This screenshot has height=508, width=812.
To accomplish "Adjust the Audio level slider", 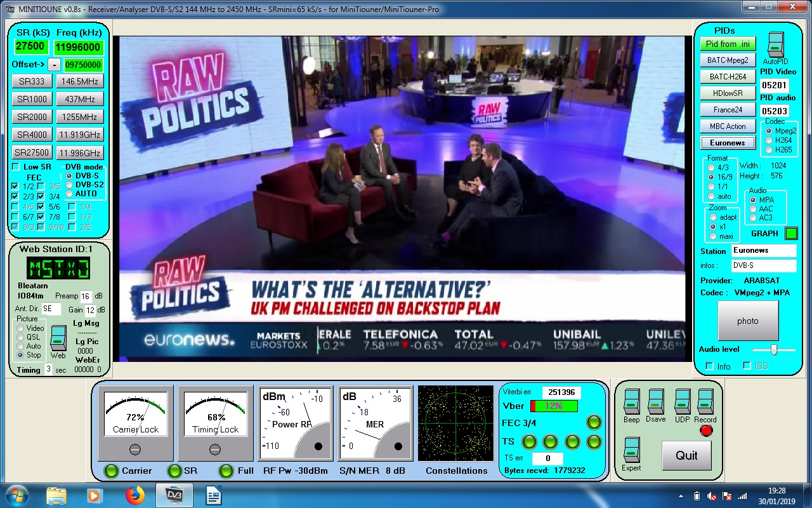I will tap(773, 349).
